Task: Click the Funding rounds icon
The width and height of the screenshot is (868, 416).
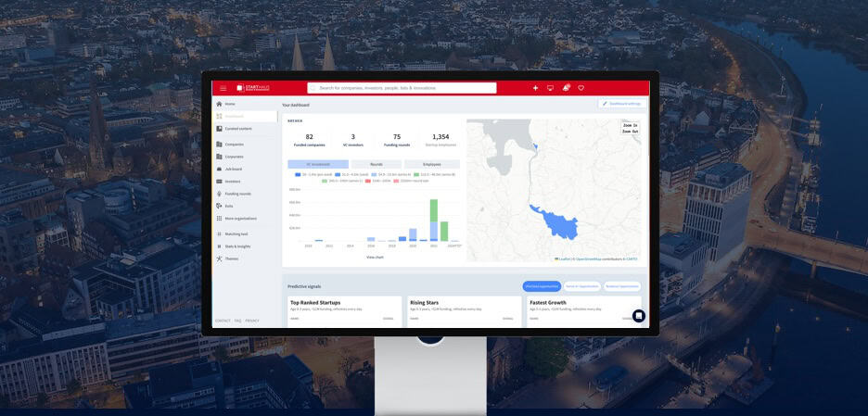Action: [219, 194]
